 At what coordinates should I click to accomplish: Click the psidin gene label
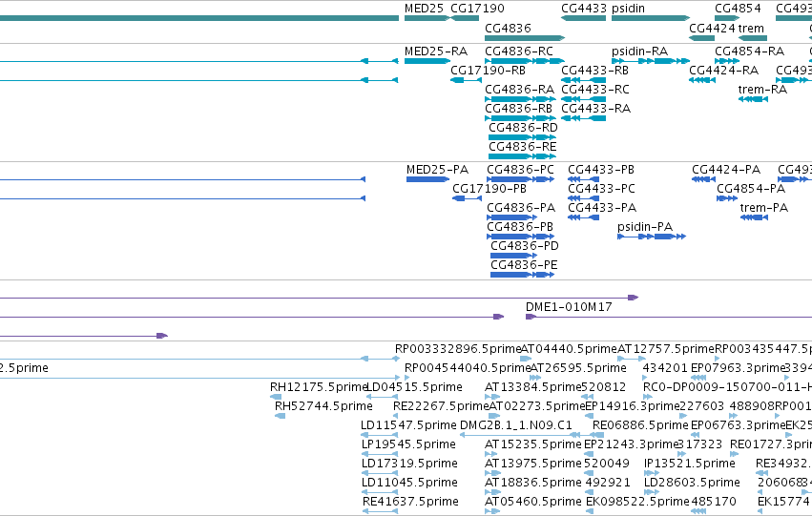point(628,9)
